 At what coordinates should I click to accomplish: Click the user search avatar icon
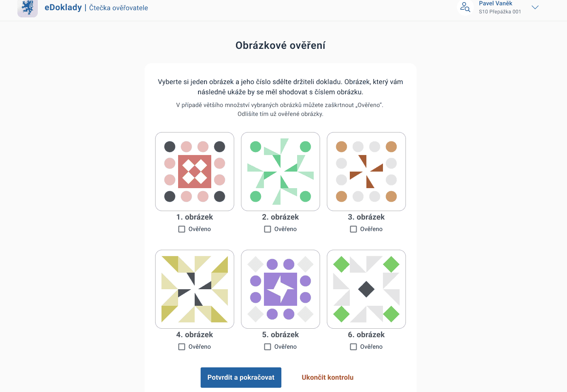[x=465, y=7]
